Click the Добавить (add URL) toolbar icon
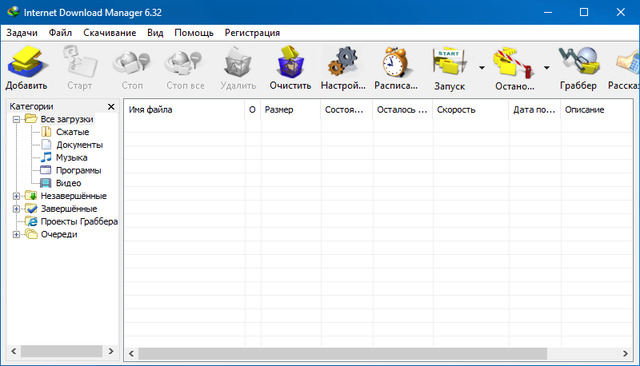This screenshot has height=366, width=640. point(27,62)
